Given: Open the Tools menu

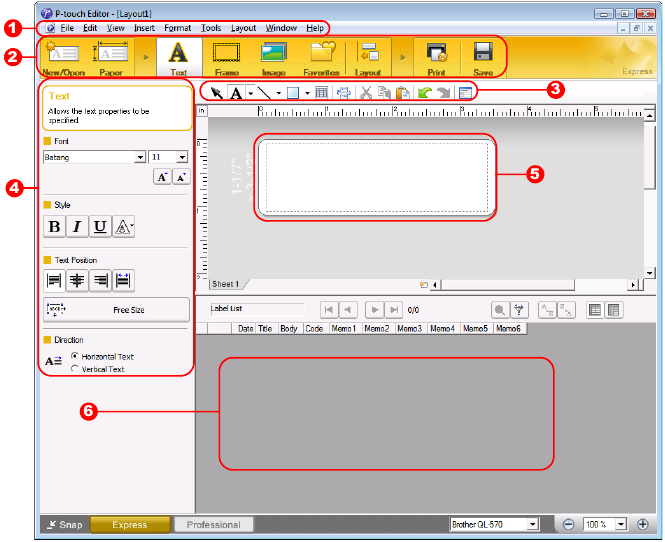Looking at the screenshot, I should (211, 28).
